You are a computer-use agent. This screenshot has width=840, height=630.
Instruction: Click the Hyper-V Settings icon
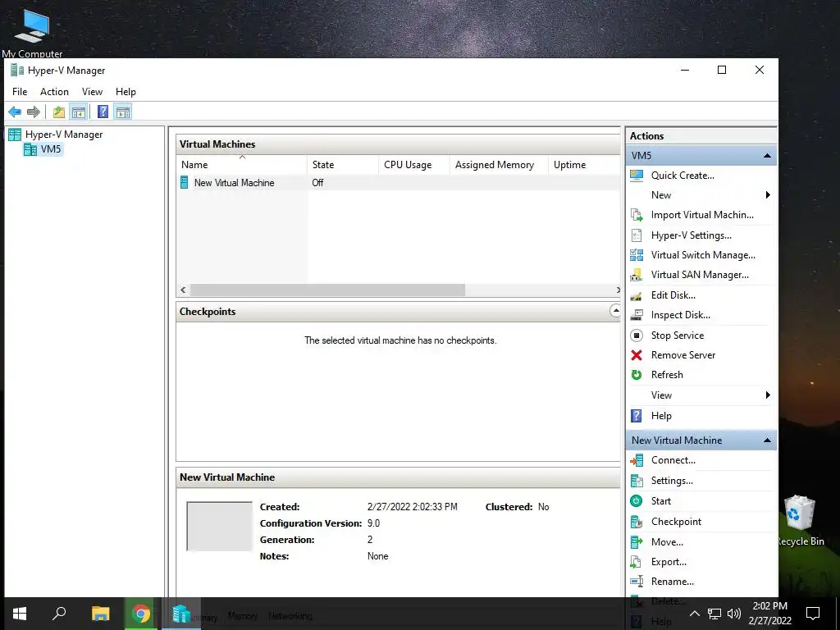tap(637, 235)
